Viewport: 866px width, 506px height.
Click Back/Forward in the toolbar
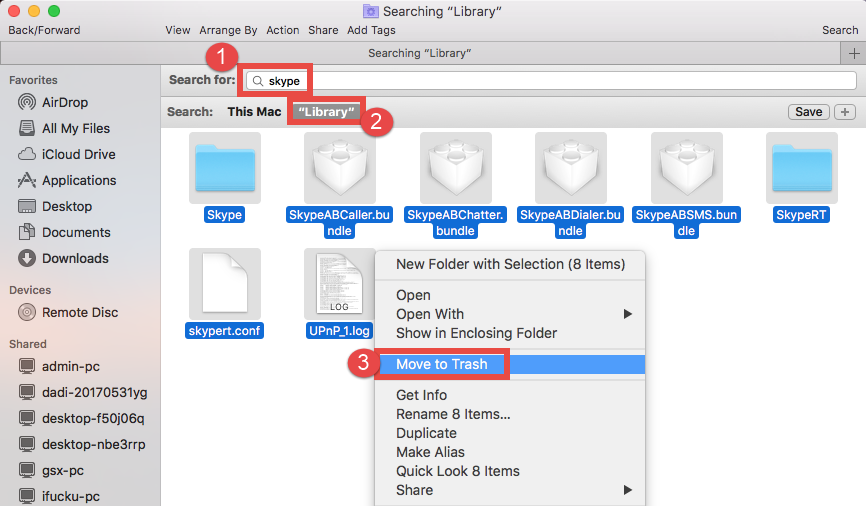(44, 30)
